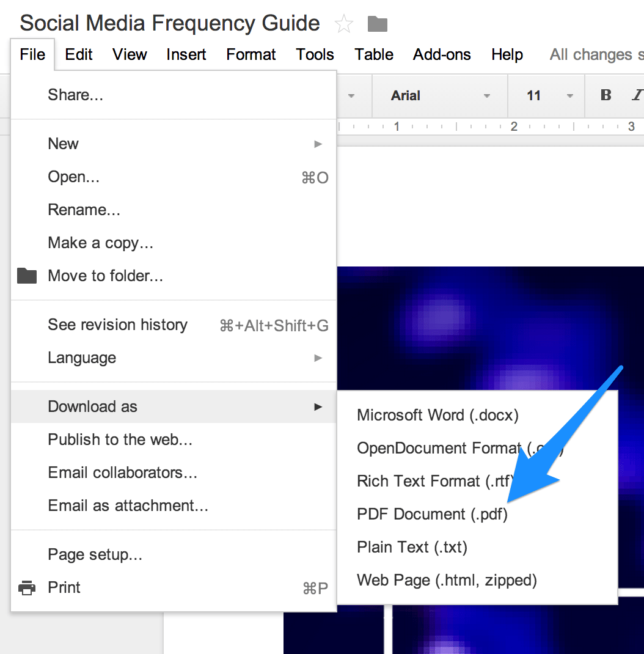
Task: Open the Add-ons menu
Action: pyautogui.click(x=442, y=54)
